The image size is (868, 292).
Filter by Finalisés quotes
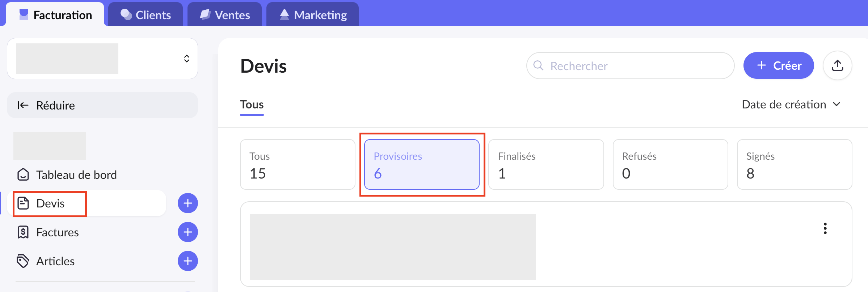click(x=546, y=164)
